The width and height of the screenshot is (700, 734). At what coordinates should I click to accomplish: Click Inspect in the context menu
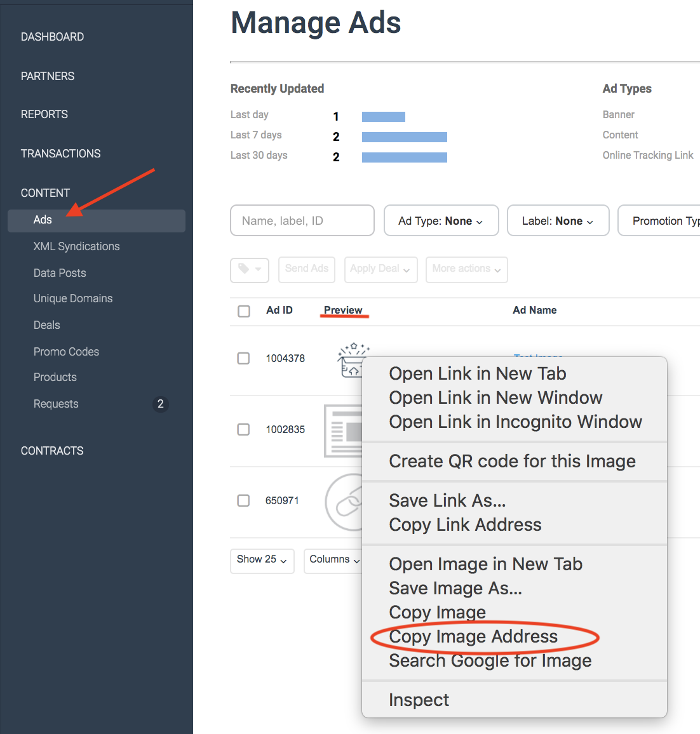[x=419, y=700]
